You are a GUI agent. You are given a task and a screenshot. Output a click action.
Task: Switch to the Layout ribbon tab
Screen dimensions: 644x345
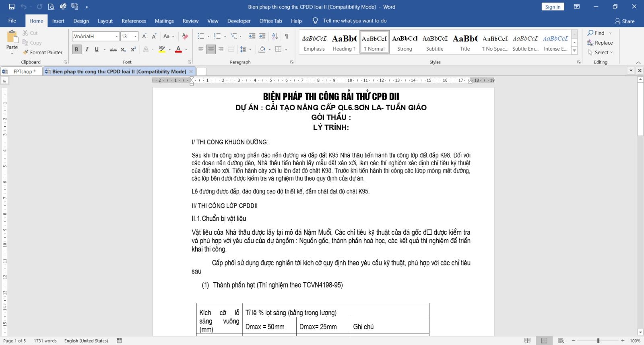tap(105, 21)
